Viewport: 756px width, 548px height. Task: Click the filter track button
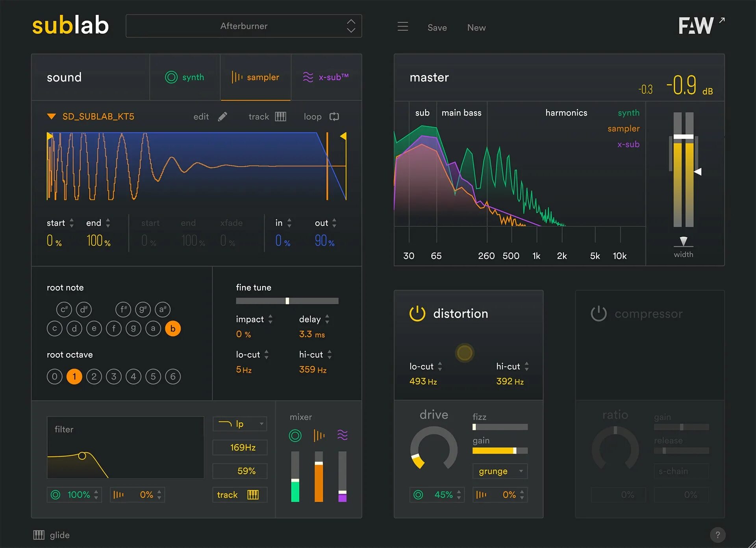coord(240,494)
